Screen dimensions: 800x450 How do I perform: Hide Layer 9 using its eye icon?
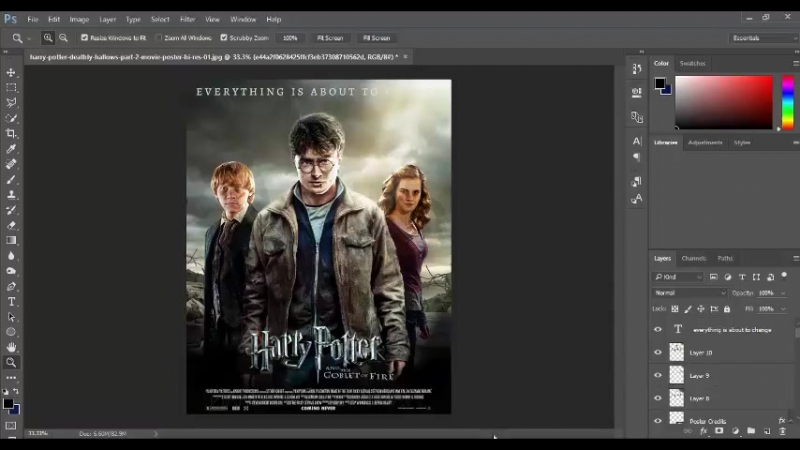point(658,376)
